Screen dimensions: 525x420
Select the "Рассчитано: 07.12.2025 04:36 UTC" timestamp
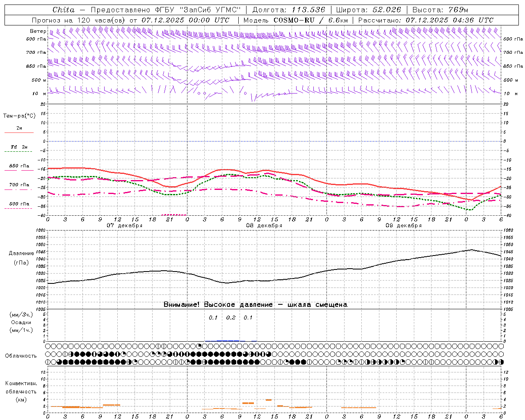coord(426,20)
